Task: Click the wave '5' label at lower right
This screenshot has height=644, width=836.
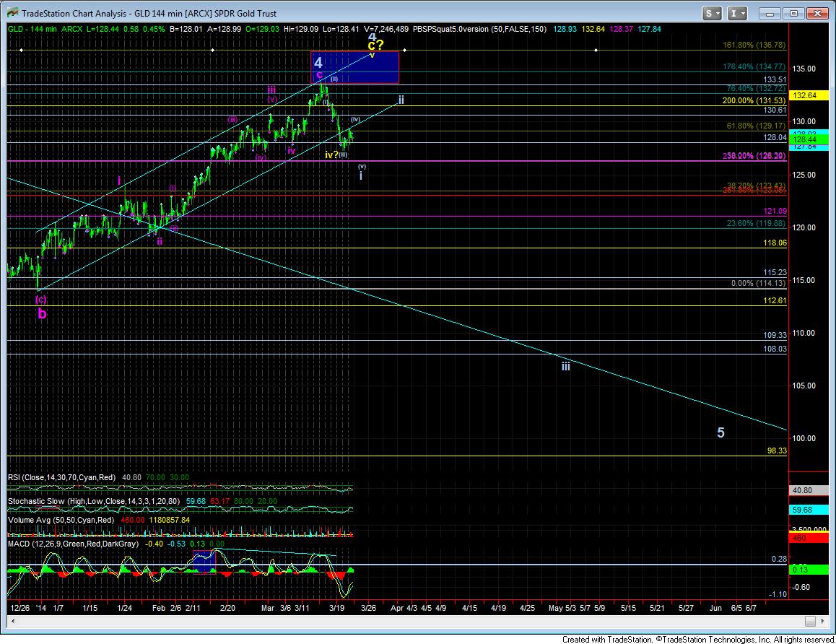Action: 720,433
